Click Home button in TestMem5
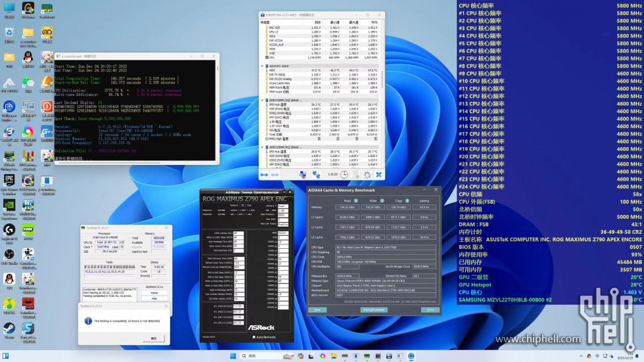 coord(154,292)
